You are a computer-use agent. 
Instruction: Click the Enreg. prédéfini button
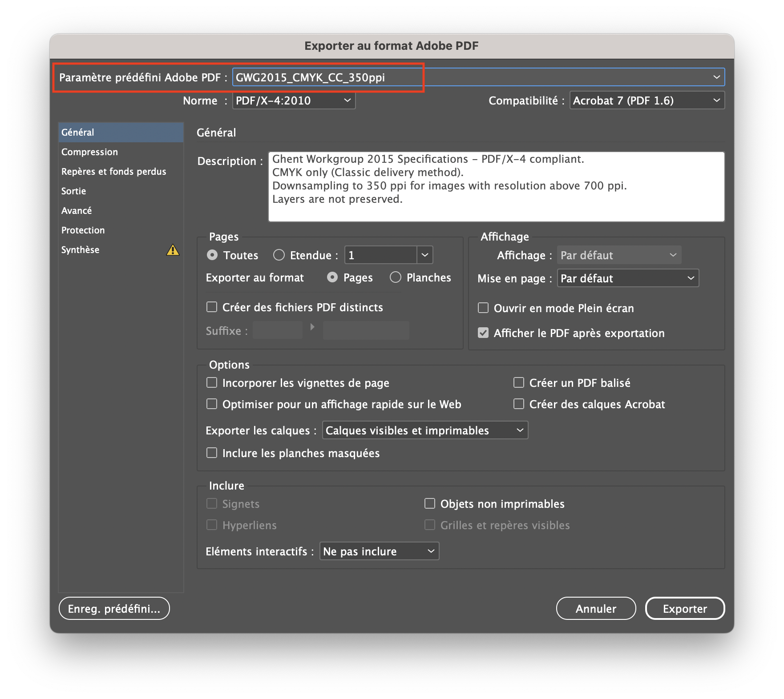(114, 608)
